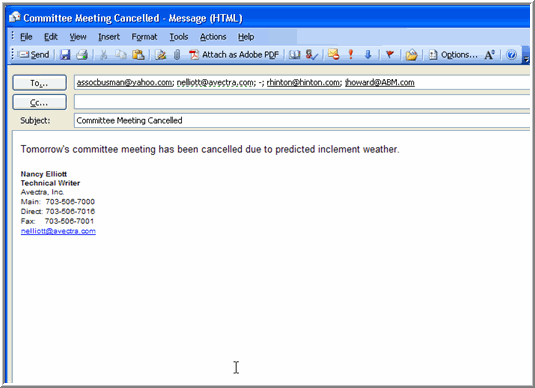
Task: Open Help with the blue question mark icon
Action: tap(511, 55)
